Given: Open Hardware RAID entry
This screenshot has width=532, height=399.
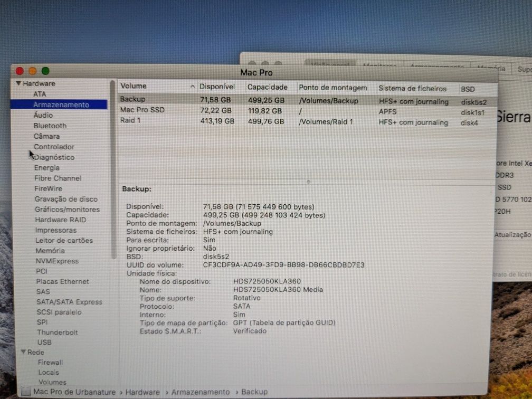Looking at the screenshot, I should [x=60, y=220].
